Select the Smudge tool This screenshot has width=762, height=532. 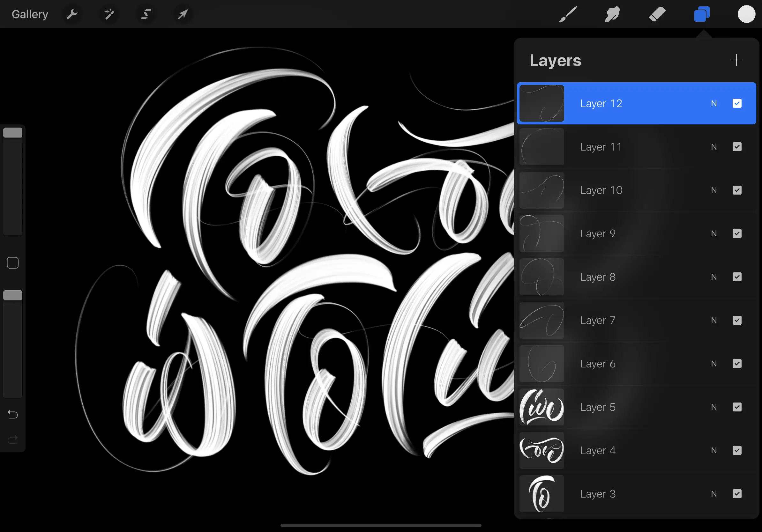click(611, 14)
